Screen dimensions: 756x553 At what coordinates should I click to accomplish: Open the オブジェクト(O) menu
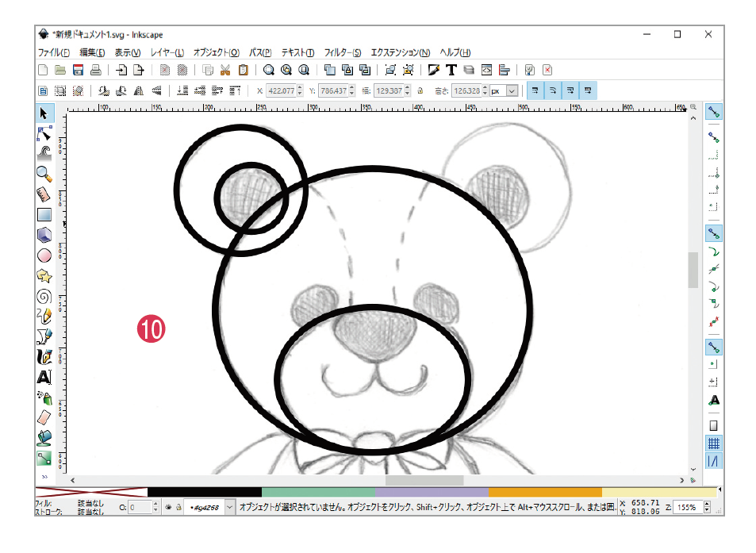217,52
